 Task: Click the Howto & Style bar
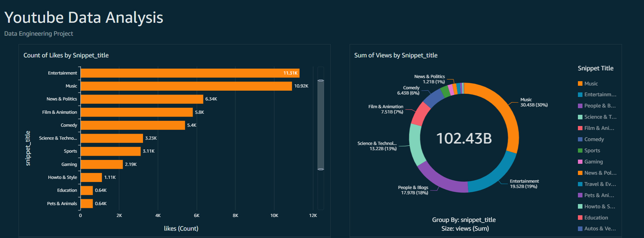91,177
